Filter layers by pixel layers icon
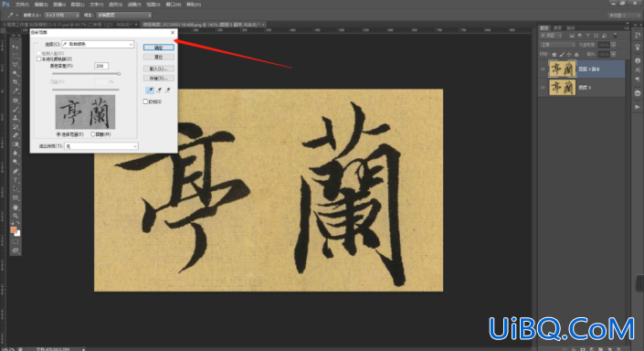The width and height of the screenshot is (644, 351). 572,36
